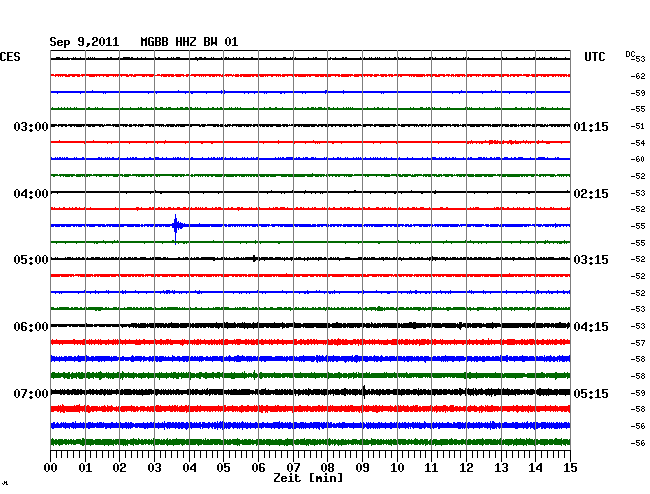Click the "01" minute axis label
The image size is (650, 494).
tap(85, 468)
